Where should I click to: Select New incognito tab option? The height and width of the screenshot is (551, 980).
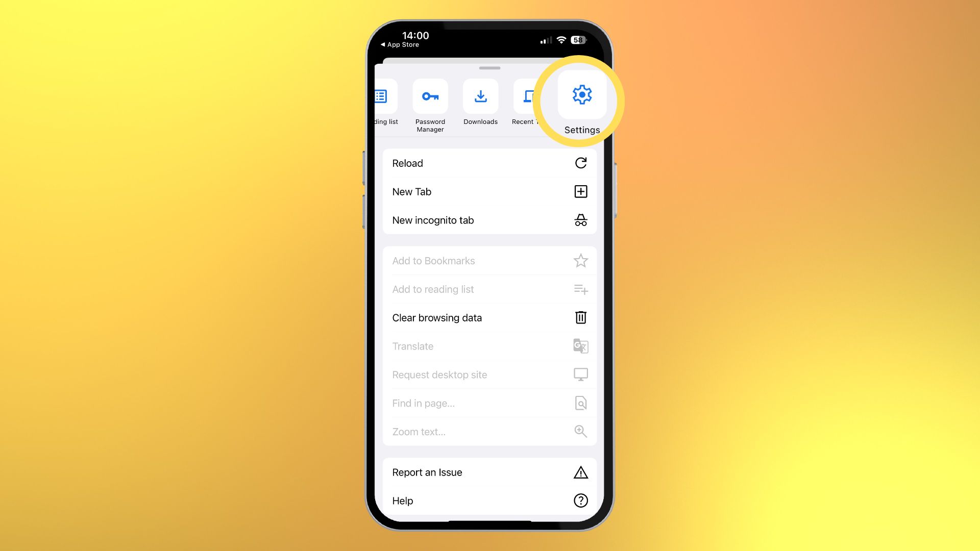pos(489,220)
